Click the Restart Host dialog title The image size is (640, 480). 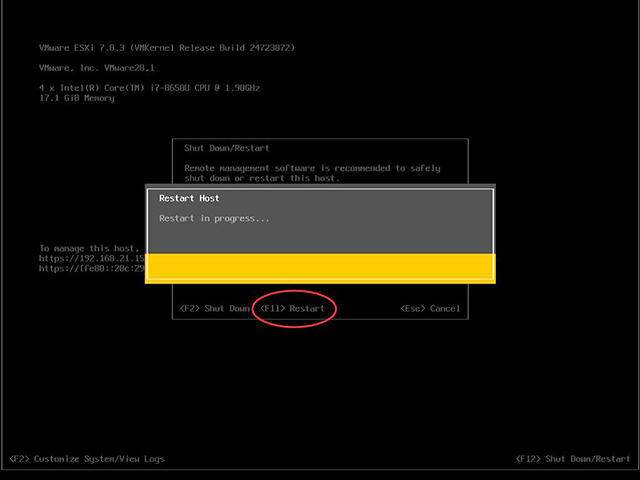(189, 198)
